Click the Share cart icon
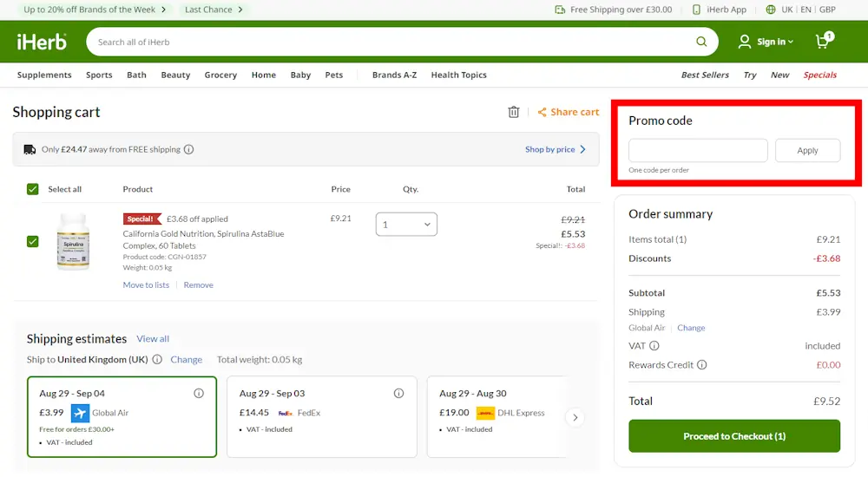The height and width of the screenshot is (477, 868). click(542, 112)
